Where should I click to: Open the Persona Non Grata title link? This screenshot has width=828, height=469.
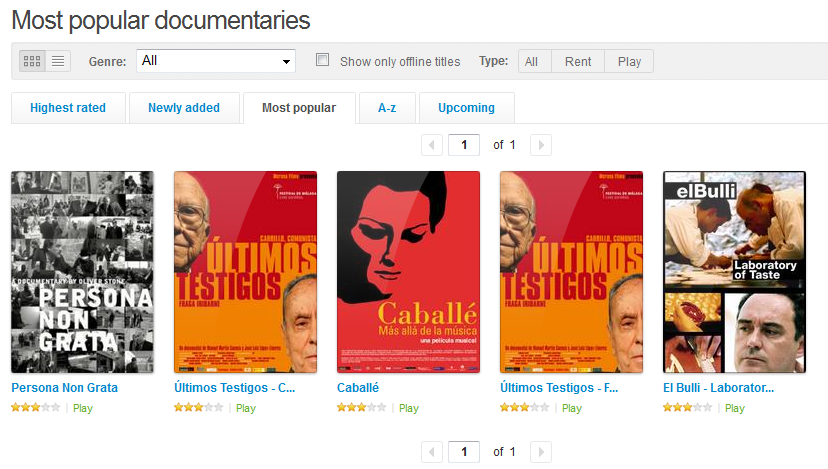[x=64, y=388]
